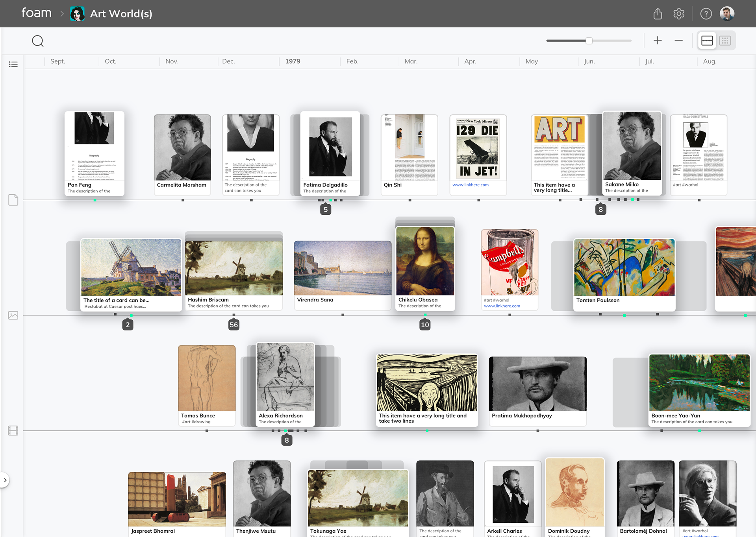Click the Art World(s) project avatar icon
This screenshot has height=537, width=756.
[77, 14]
